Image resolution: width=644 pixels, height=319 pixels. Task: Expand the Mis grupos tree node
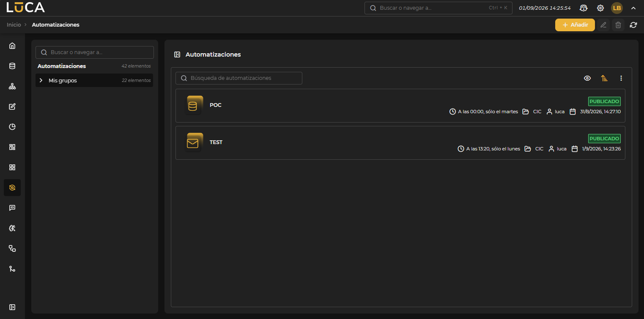[x=41, y=80]
